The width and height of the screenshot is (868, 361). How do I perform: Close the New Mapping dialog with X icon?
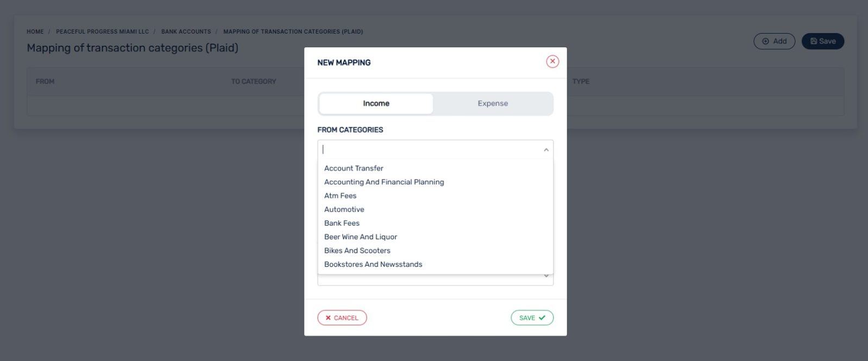click(x=552, y=61)
